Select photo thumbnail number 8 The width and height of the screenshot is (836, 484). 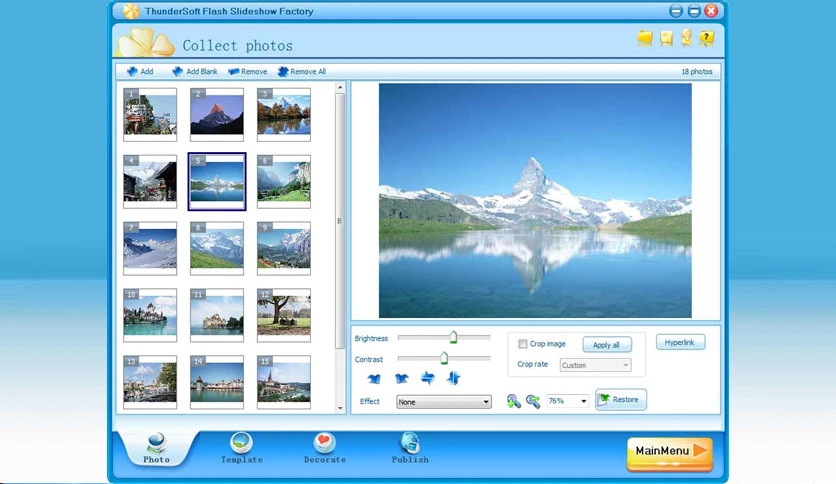tap(217, 248)
